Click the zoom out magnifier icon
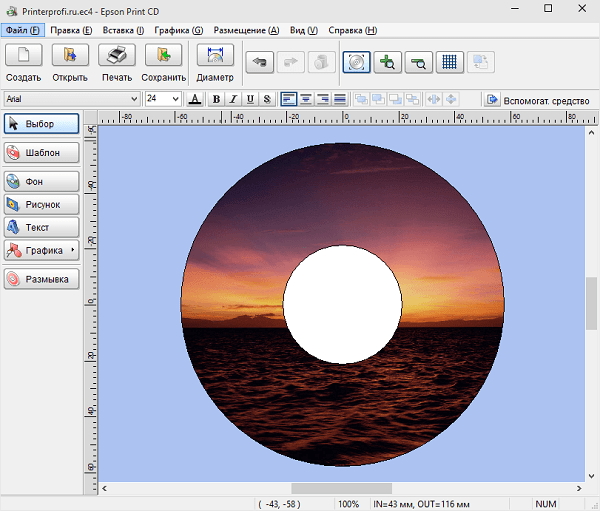 (x=418, y=62)
